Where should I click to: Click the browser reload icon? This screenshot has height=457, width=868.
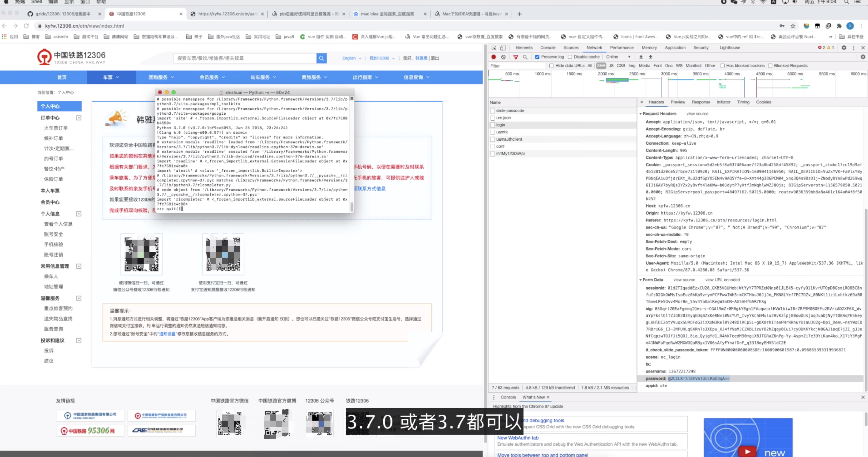coord(26,26)
